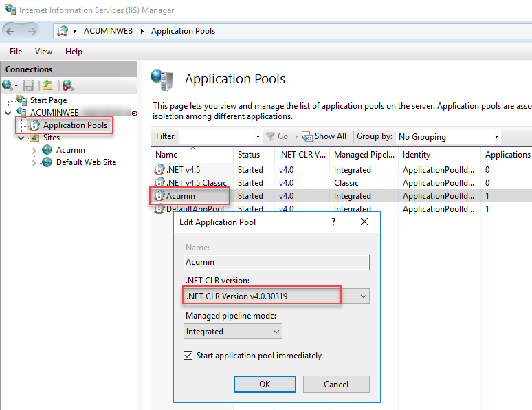Click the .NET v4.5 pool icon
This screenshot has width=532, height=410.
pos(159,169)
